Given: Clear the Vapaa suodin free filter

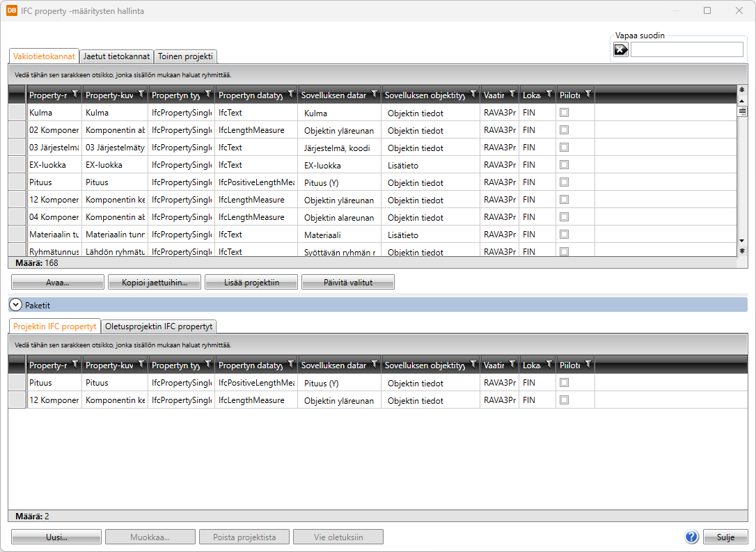Looking at the screenshot, I should coord(620,49).
